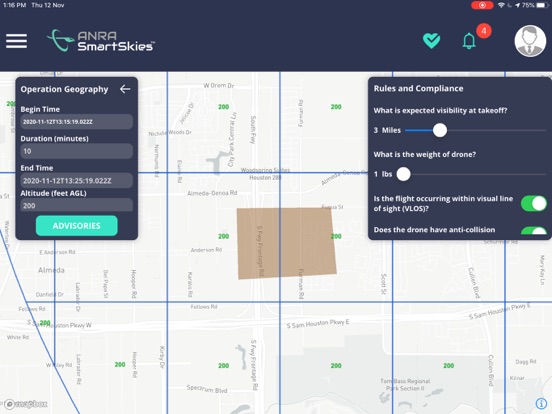The height and width of the screenshot is (414, 552).
Task: Click the ADVISORIES button
Action: (77, 226)
